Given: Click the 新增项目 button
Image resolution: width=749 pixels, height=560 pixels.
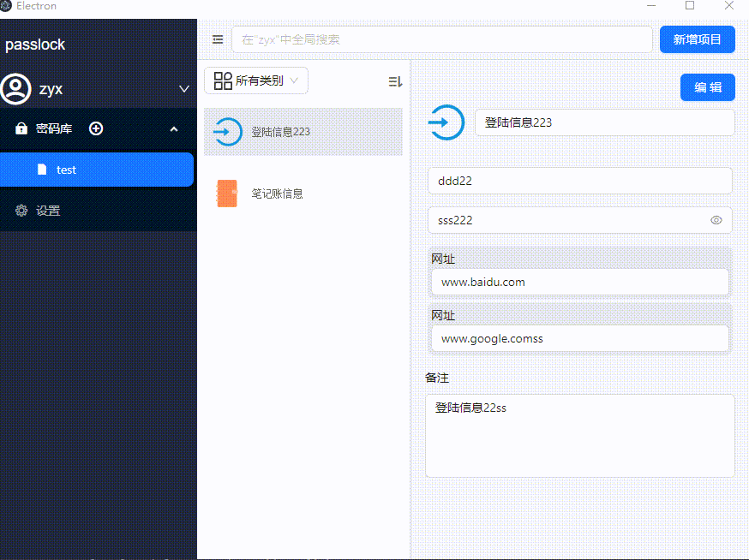Looking at the screenshot, I should coord(697,39).
